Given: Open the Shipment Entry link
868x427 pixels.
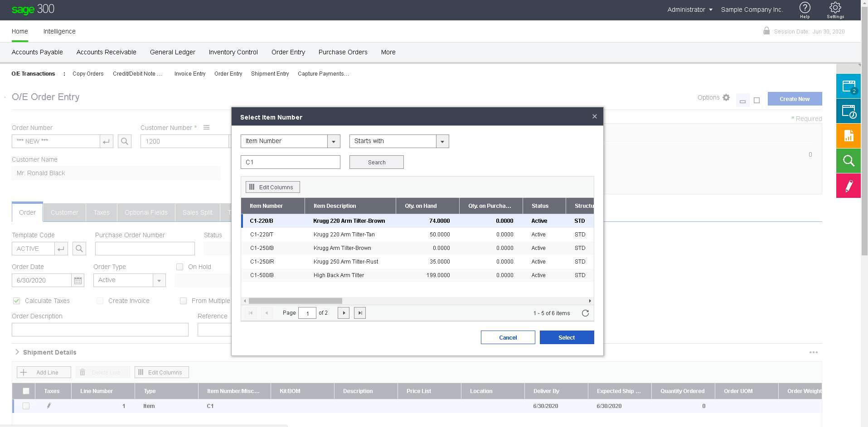Looking at the screenshot, I should [270, 74].
